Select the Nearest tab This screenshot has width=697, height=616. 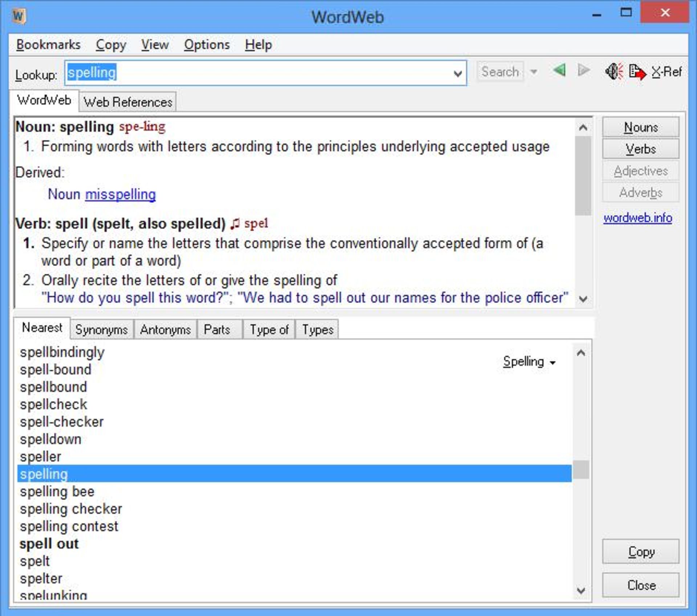(x=42, y=328)
